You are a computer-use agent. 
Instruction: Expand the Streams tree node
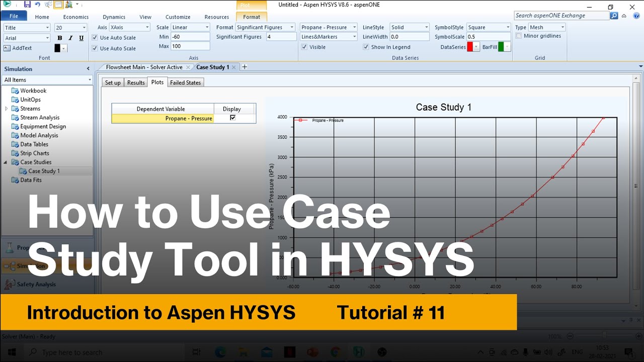click(6, 109)
